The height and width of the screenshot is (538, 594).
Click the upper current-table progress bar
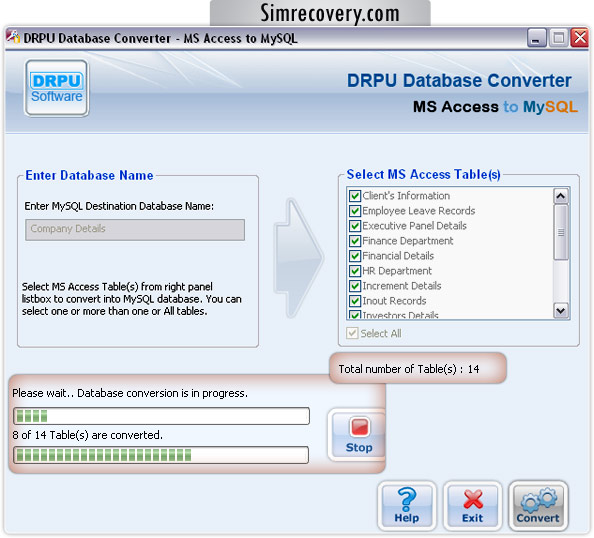(161, 416)
